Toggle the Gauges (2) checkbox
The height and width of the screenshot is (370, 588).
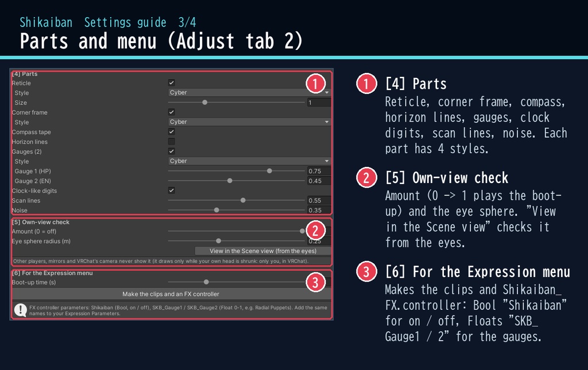pos(171,151)
